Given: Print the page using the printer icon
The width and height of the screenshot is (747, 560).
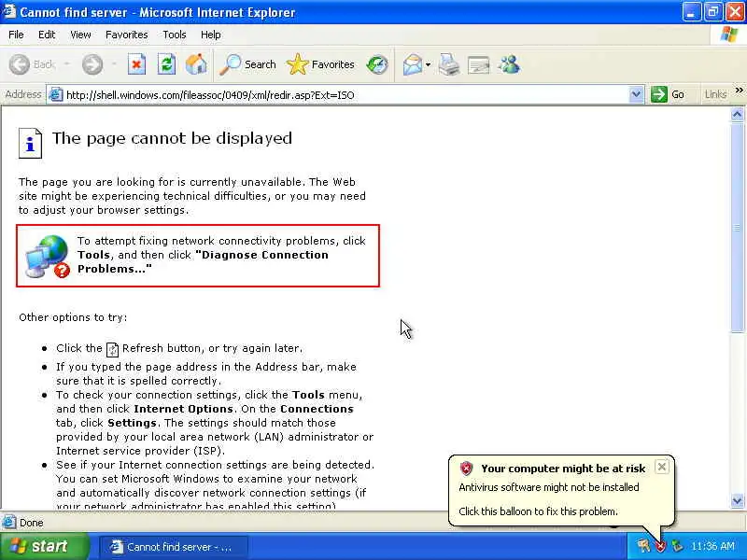Looking at the screenshot, I should tap(449, 64).
